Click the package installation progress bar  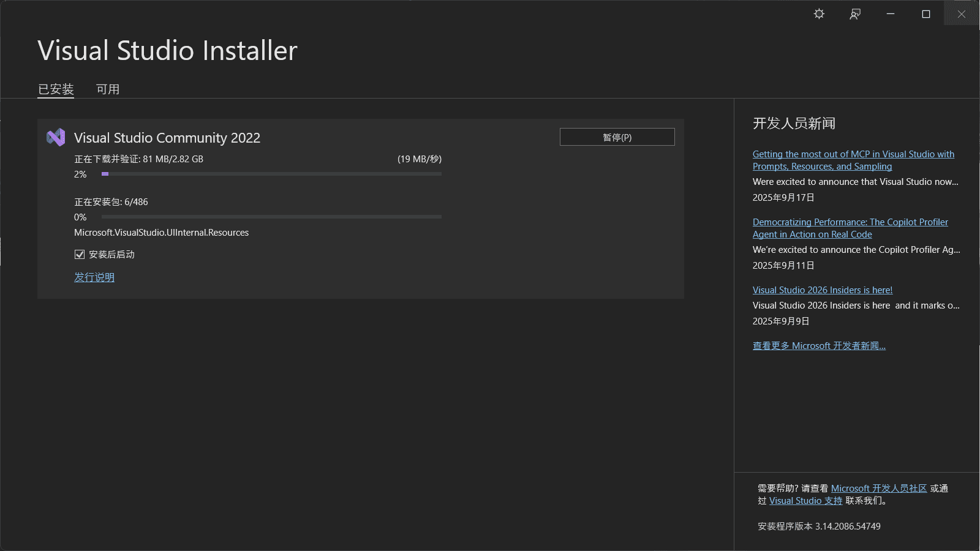point(271,217)
